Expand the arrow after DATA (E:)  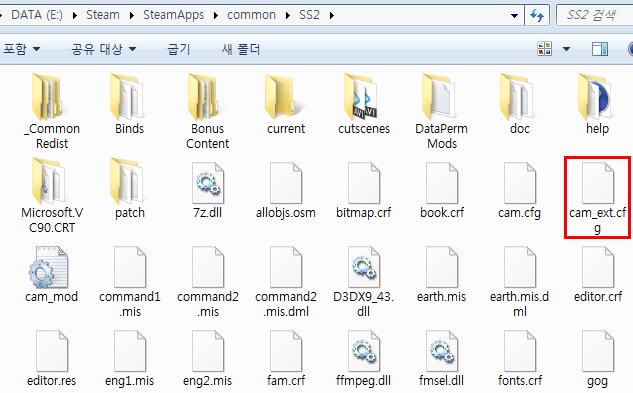[75, 16]
